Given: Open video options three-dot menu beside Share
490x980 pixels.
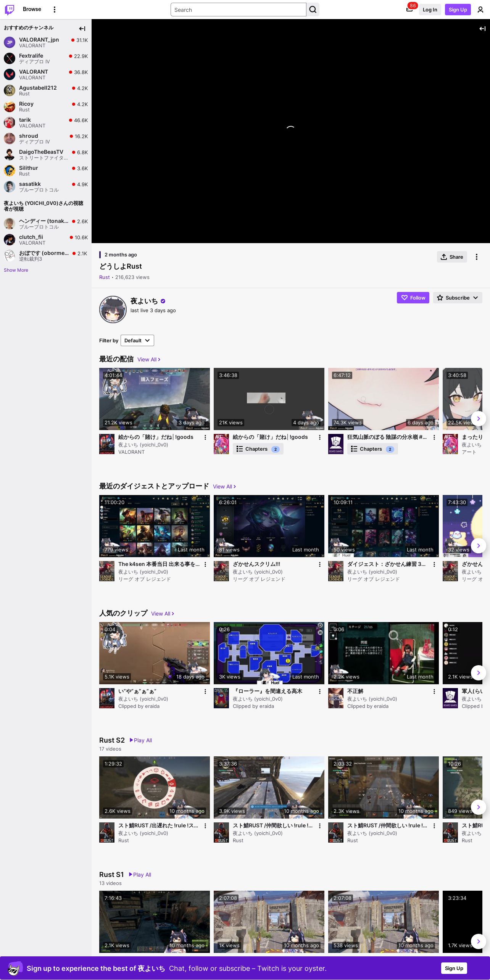Looking at the screenshot, I should point(477,257).
